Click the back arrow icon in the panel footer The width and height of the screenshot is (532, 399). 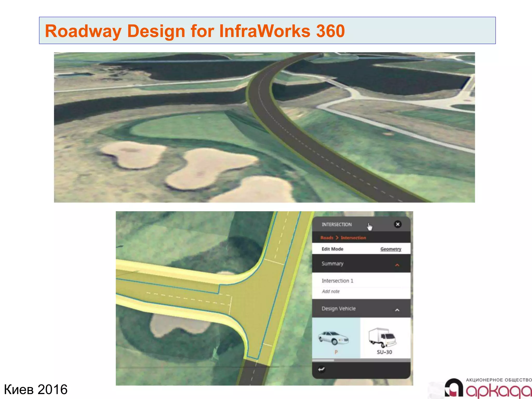[322, 369]
